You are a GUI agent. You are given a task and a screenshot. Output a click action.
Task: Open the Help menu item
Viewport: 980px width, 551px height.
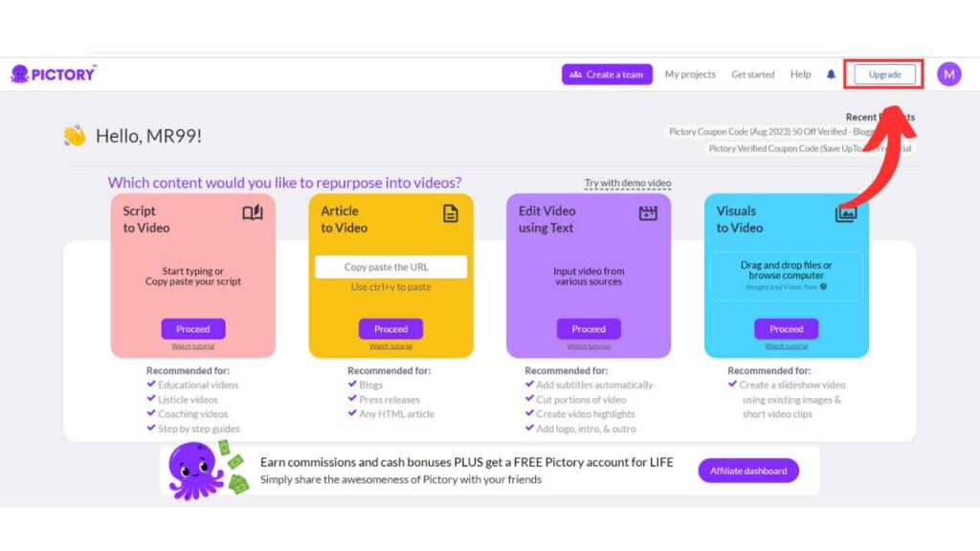pos(800,75)
